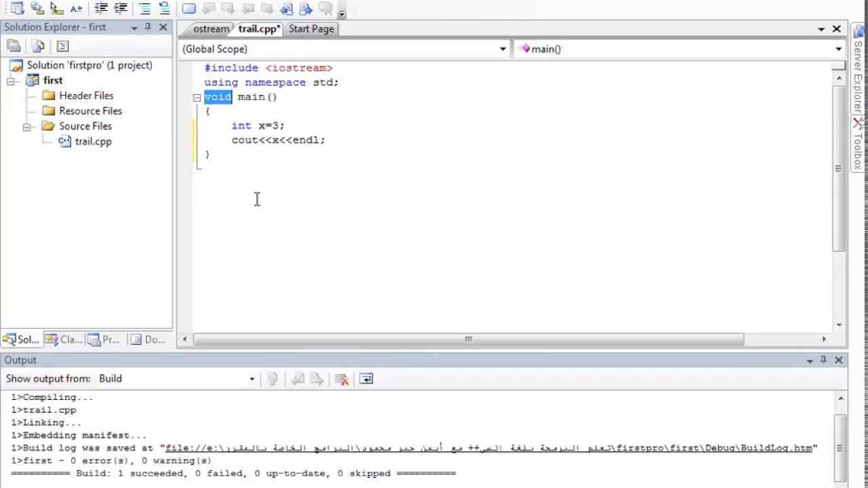The width and height of the screenshot is (868, 488).
Task: Toggle auto hide pin on Solution Explorer
Action: [148, 27]
